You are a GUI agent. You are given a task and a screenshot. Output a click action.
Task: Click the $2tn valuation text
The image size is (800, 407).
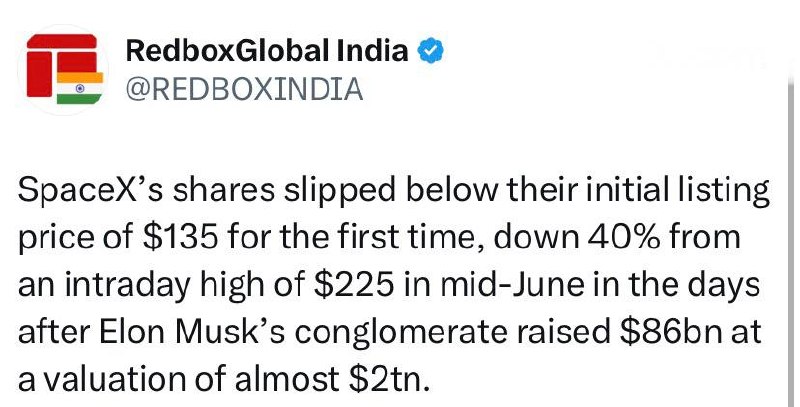tap(388, 379)
